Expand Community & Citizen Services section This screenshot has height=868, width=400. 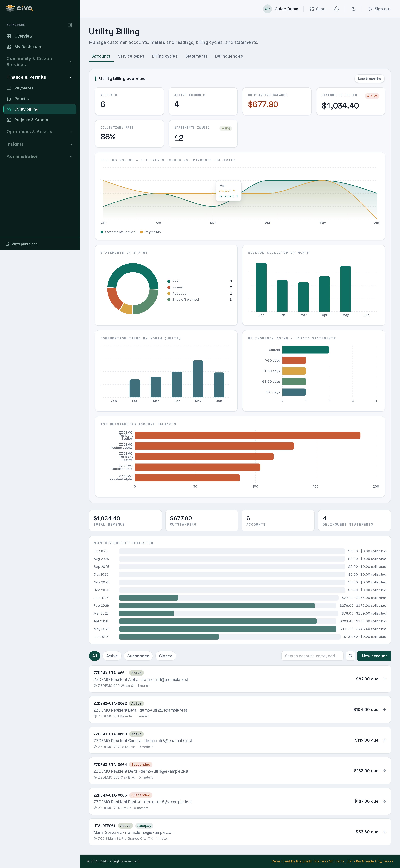(x=40, y=62)
